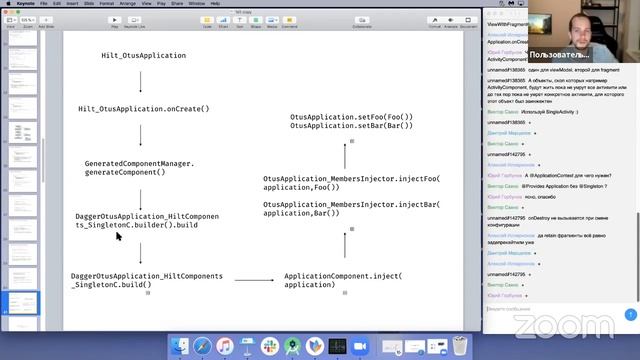Open the Arrange menu
This screenshot has width=640, height=360.
(127, 3)
